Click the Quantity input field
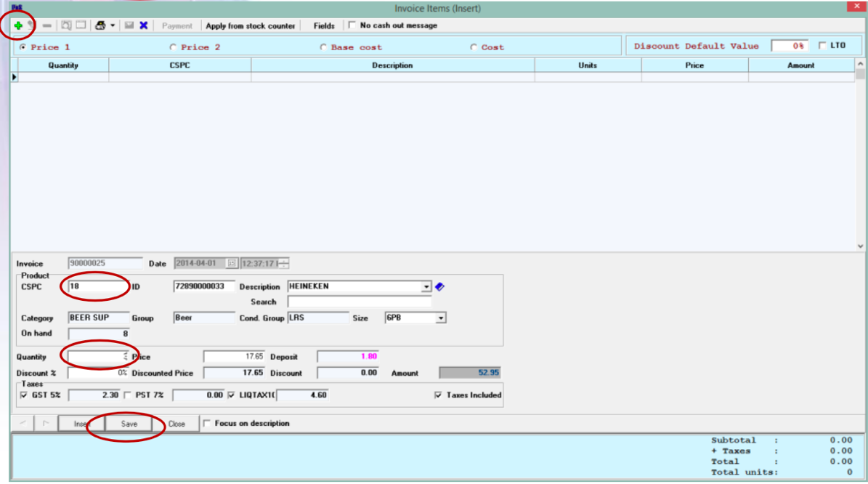This screenshot has width=868, height=484. (x=98, y=357)
